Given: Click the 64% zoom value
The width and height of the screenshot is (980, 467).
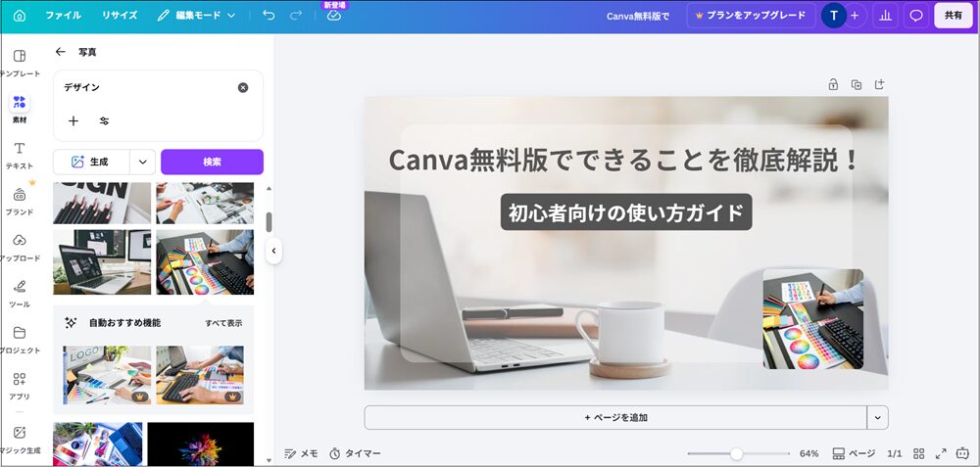Looking at the screenshot, I should [x=808, y=454].
